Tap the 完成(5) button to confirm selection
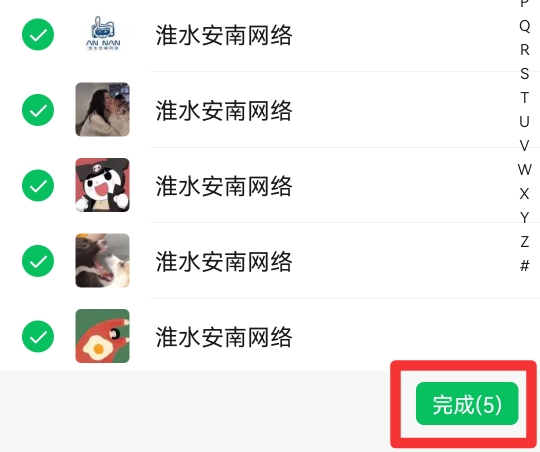The image size is (540, 452). 467,403
